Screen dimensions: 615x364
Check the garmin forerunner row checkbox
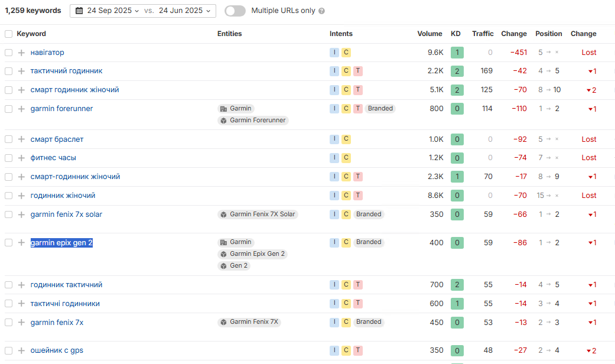(9, 109)
